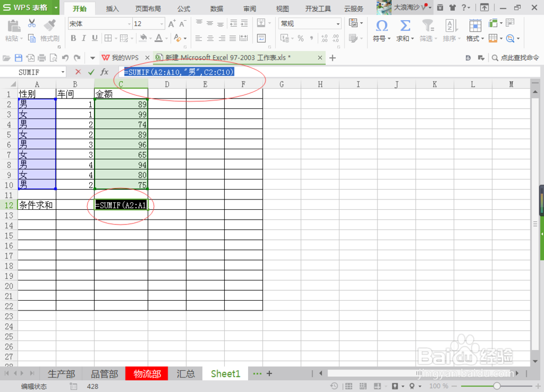Image resolution: width=544 pixels, height=392 pixels.
Task: Click the undo arrow icon
Action: 65,58
